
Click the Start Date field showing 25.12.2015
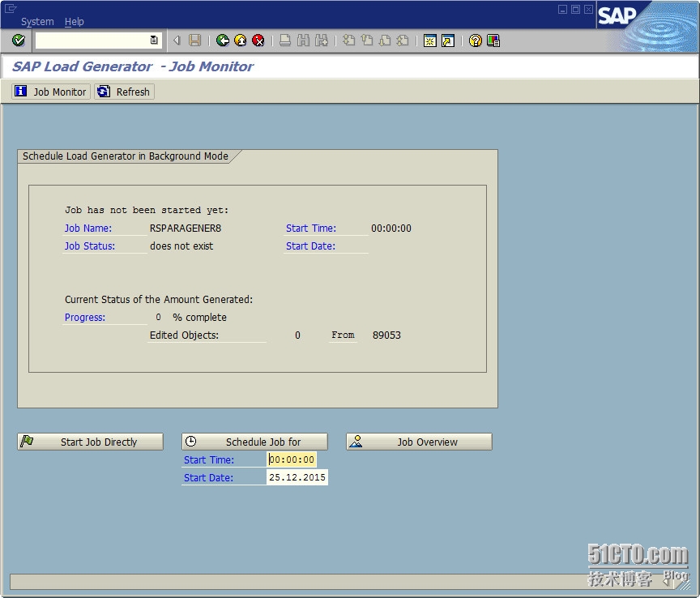point(297,477)
